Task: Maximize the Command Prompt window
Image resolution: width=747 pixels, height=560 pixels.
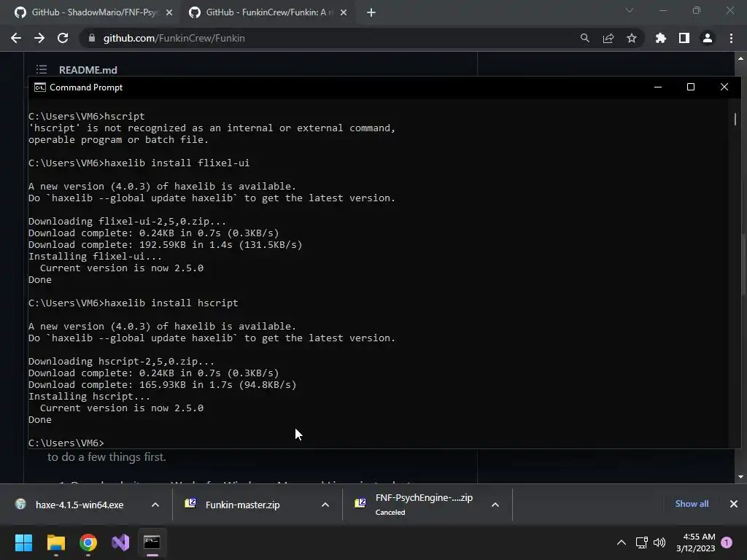Action: pos(691,87)
